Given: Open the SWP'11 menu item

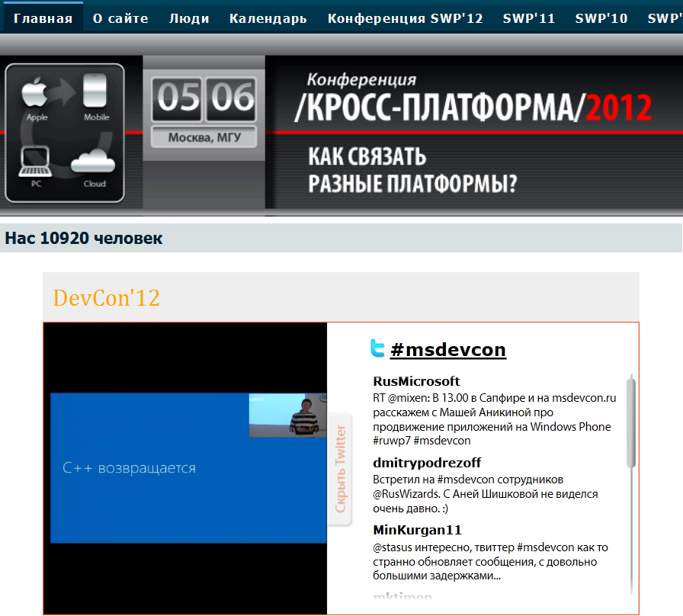Looking at the screenshot, I should (x=529, y=18).
